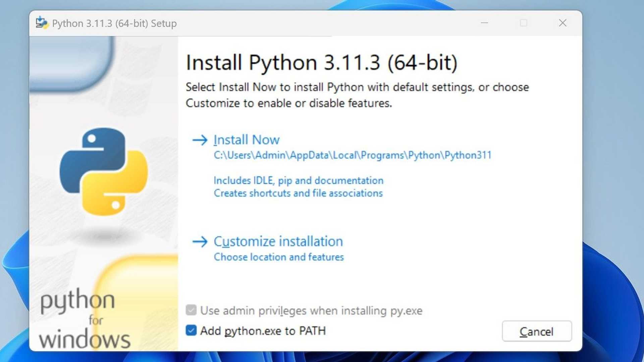
Task: Open Customize installation options
Action: [x=278, y=241]
